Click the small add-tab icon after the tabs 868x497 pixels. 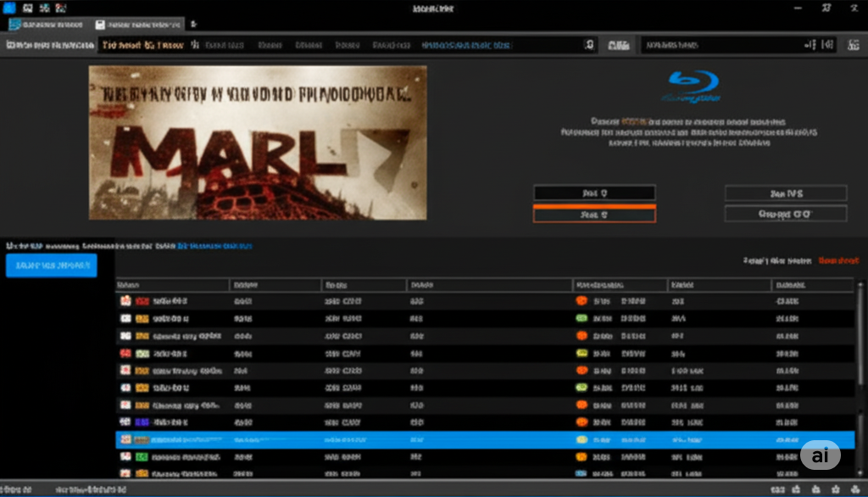[193, 25]
